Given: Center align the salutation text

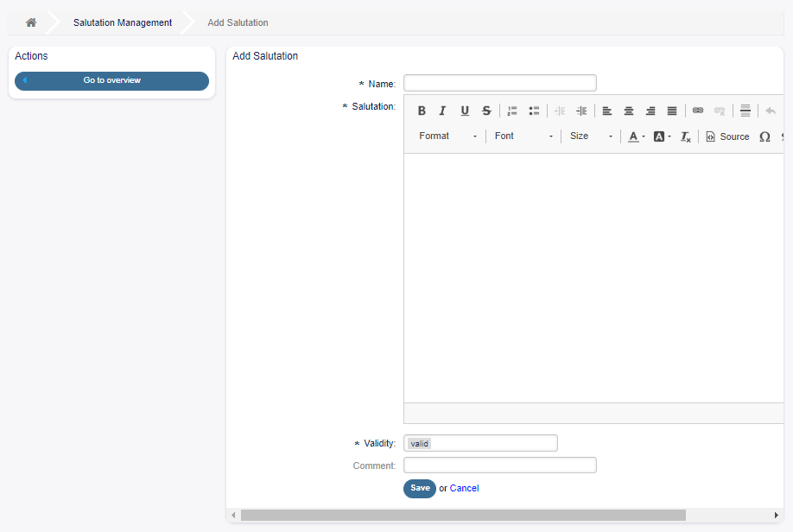Looking at the screenshot, I should tap(629, 111).
